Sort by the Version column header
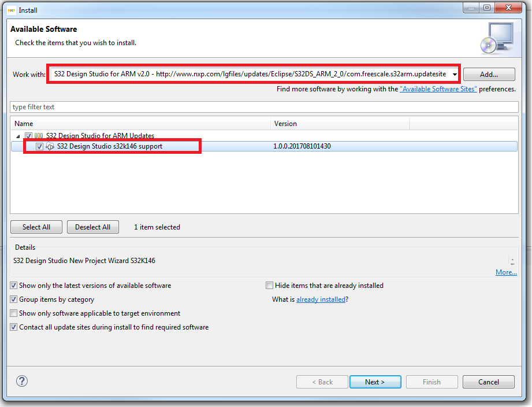Screen dimensions: 532x407 [x=340, y=124]
